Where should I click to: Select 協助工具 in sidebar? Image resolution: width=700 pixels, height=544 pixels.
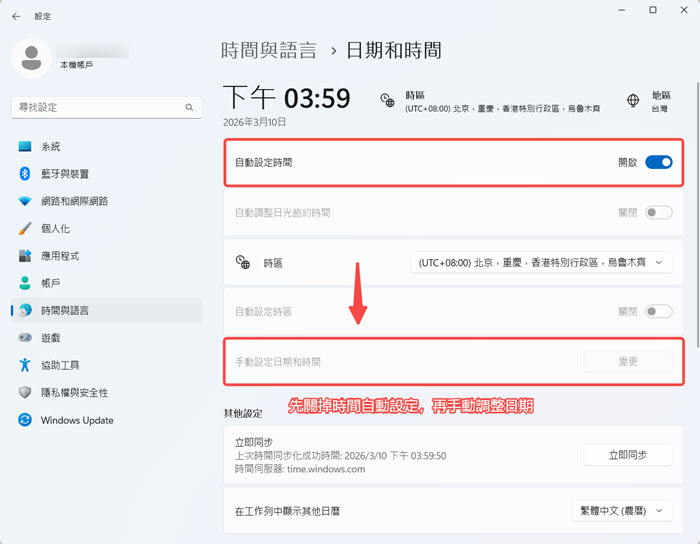coord(60,365)
